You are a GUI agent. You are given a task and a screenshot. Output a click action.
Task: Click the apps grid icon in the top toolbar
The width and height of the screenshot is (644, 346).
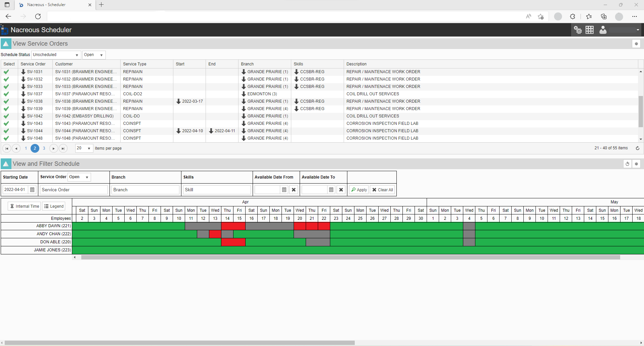590,30
